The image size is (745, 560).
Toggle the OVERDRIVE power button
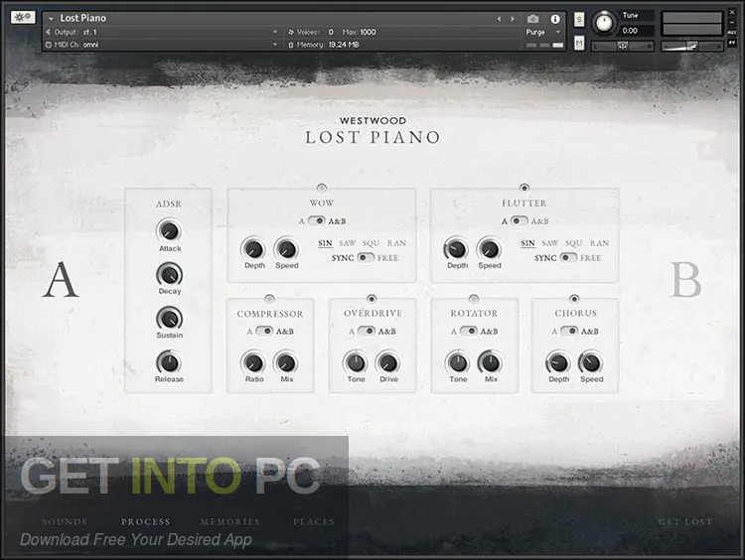[x=372, y=299]
